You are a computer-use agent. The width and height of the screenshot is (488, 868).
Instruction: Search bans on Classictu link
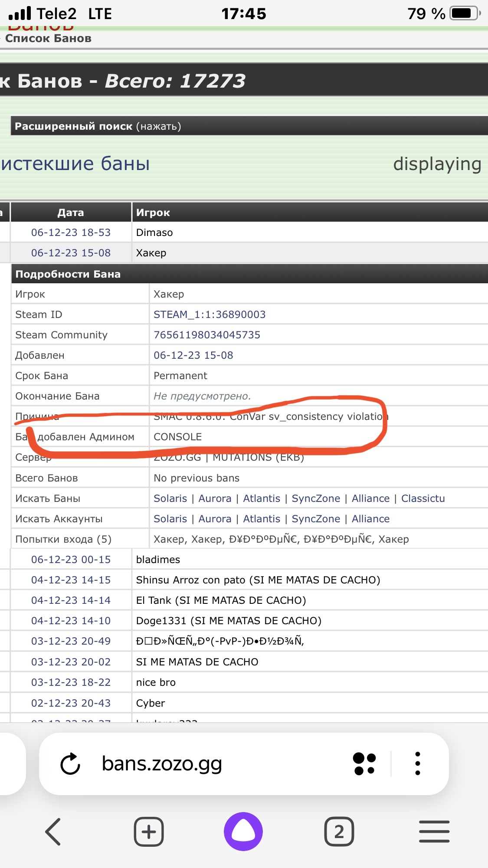click(423, 498)
